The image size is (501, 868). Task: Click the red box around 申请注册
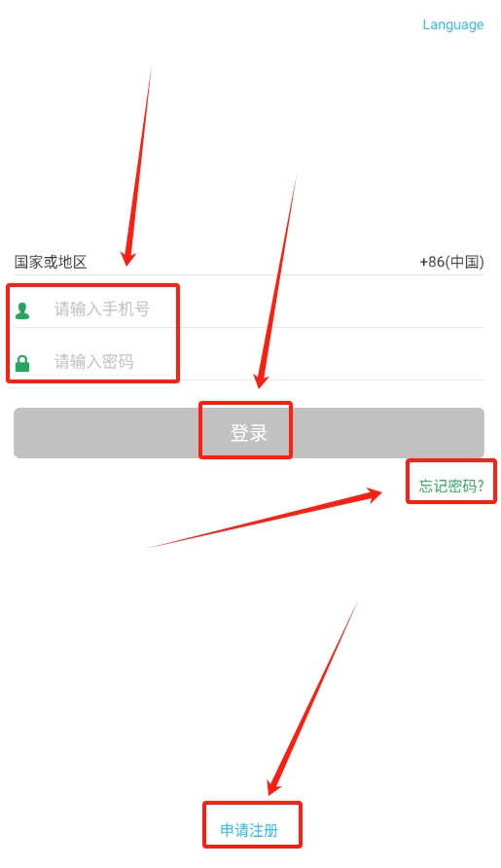[252, 825]
